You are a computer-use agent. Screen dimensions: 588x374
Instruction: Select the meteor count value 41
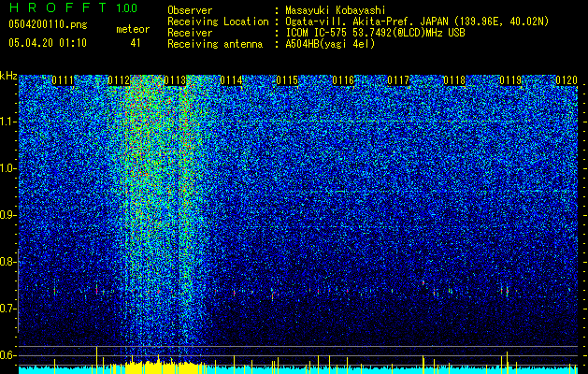tap(136, 42)
